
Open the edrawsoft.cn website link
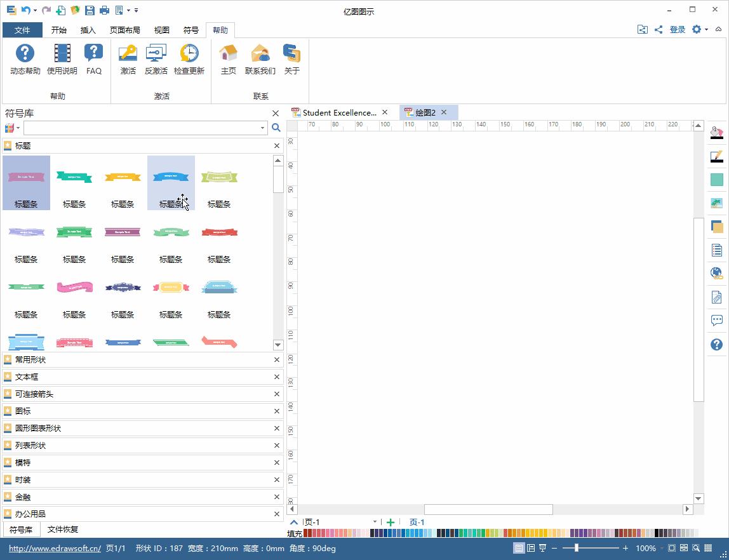[55, 549]
